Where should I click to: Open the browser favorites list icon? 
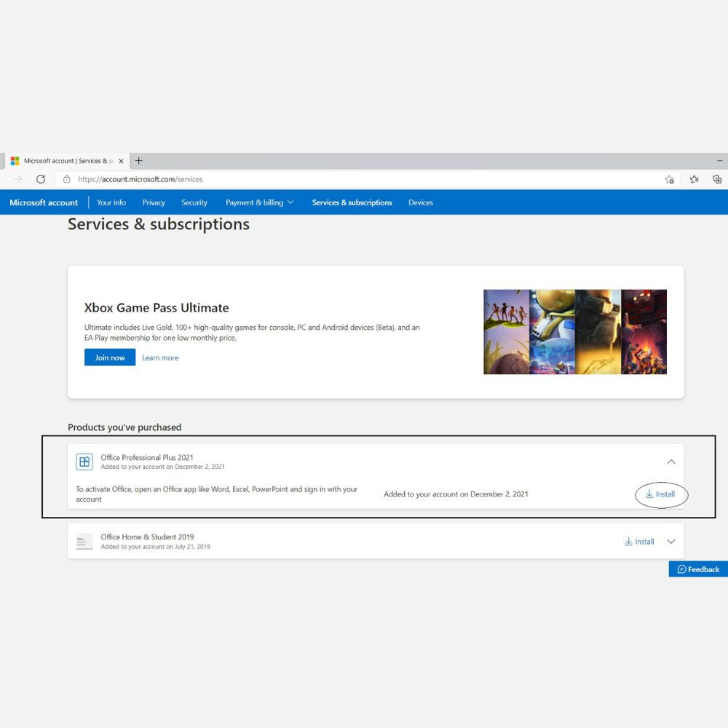(x=694, y=179)
